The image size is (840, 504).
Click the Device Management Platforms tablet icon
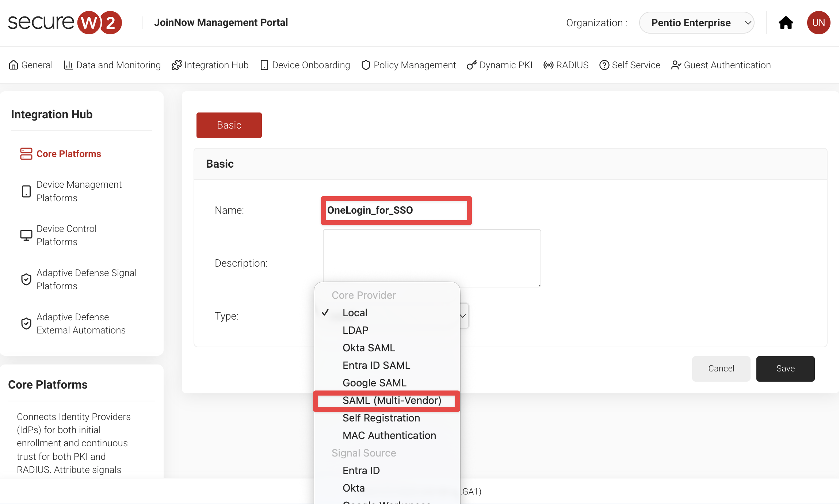point(26,191)
